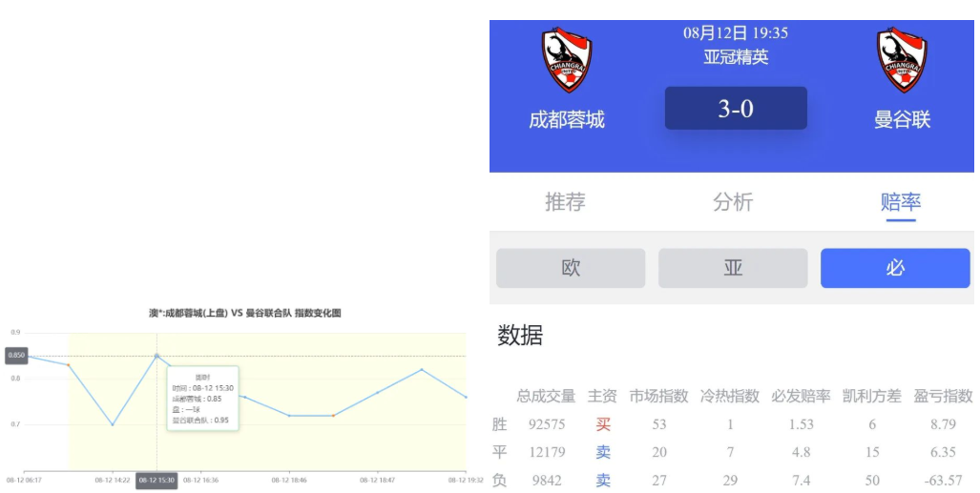Click the team logo above 曼谷联
Screen dimensions: 980x493
902,60
